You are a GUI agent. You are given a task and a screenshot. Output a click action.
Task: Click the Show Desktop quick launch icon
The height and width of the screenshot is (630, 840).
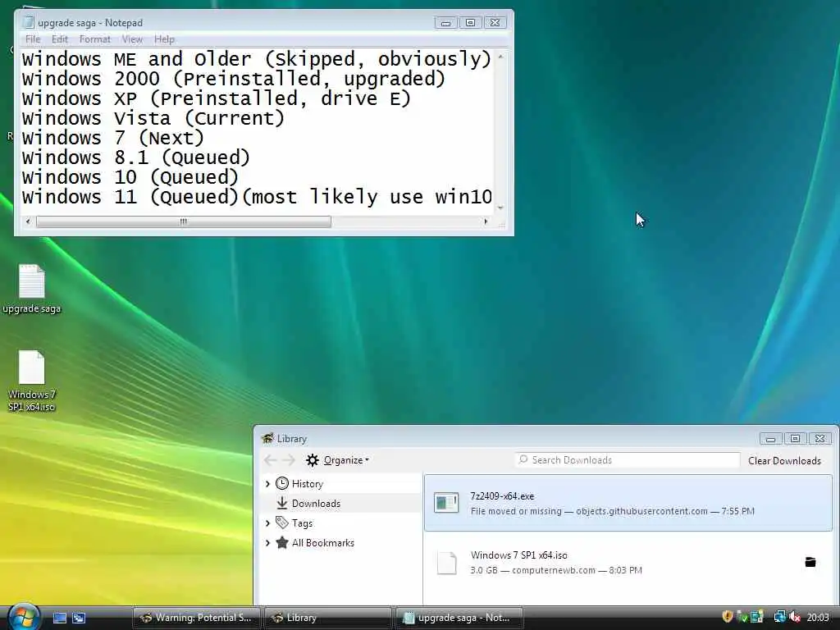click(60, 618)
